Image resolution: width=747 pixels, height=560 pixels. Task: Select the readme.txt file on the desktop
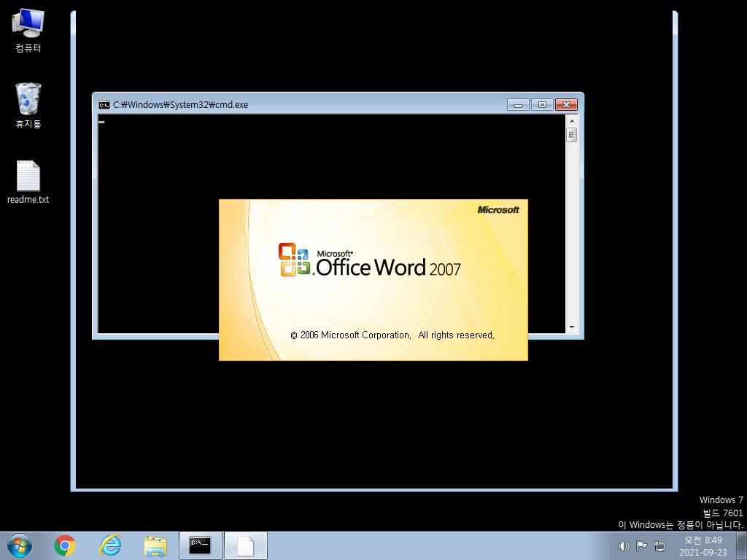point(28,182)
